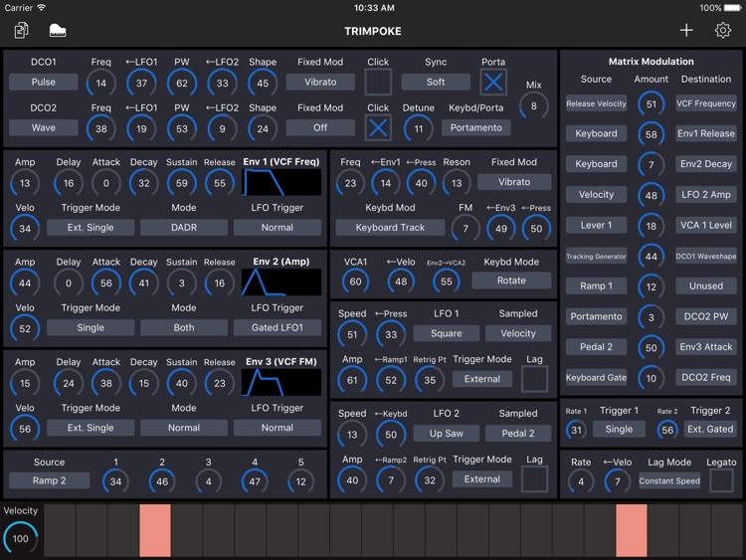The height and width of the screenshot is (560, 746).
Task: Select VCF Reson knob showing 13
Action: click(x=457, y=183)
